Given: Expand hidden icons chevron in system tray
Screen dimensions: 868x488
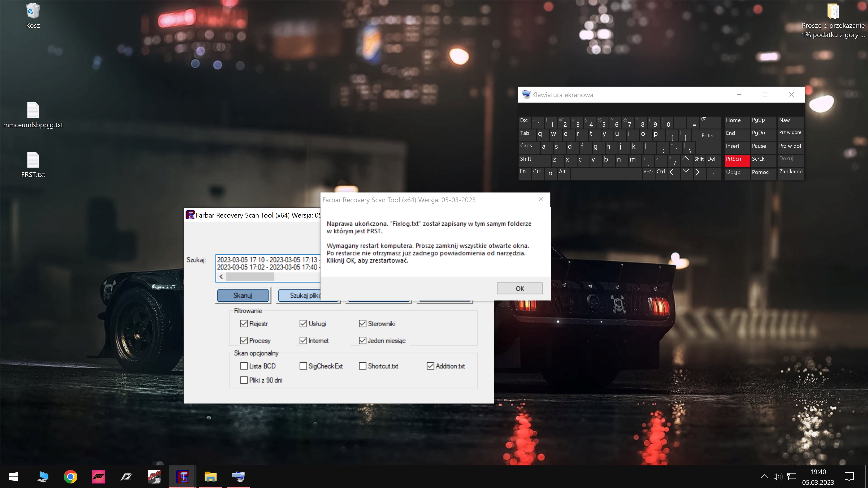Looking at the screenshot, I should point(764,476).
